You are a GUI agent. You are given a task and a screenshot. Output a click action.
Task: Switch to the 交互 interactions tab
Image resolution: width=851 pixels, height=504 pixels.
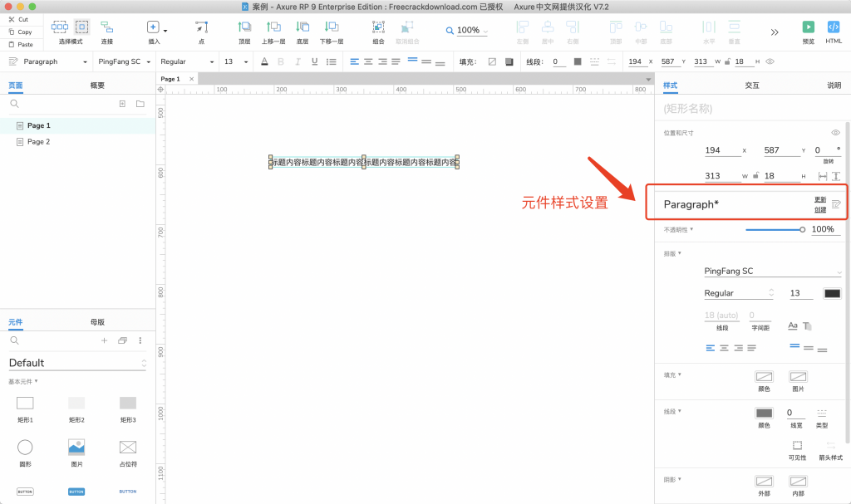click(751, 86)
